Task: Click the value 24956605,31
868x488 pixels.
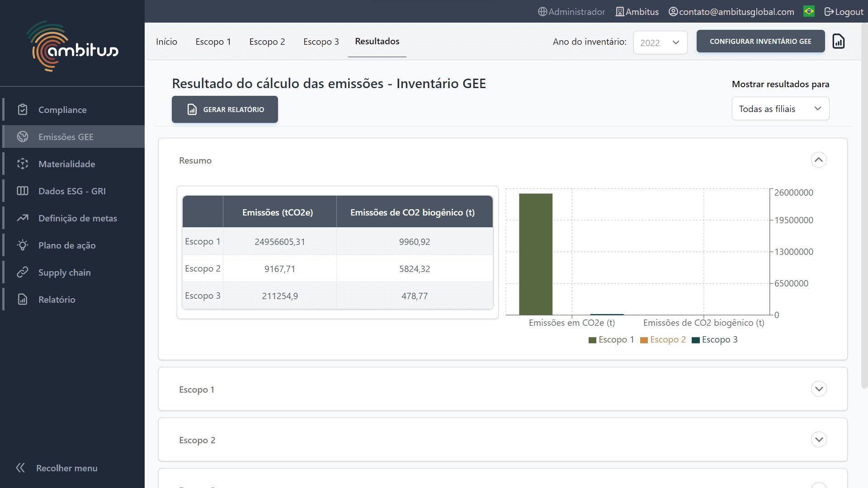Action: tap(280, 242)
